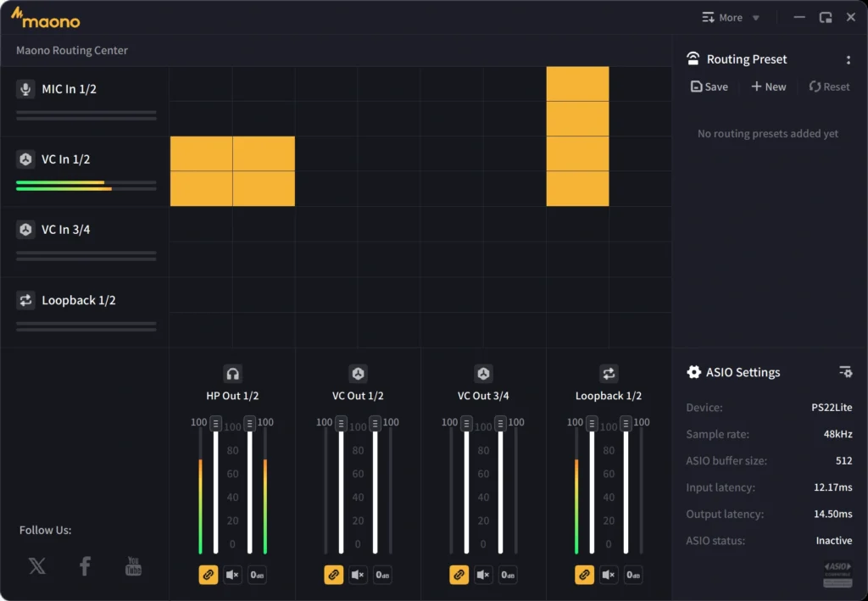Open the Facebook page icon
The height and width of the screenshot is (601, 868).
point(85,565)
